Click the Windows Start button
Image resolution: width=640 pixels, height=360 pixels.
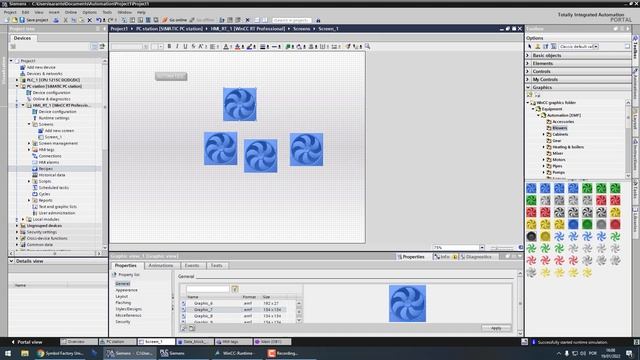pyautogui.click(x=8, y=353)
